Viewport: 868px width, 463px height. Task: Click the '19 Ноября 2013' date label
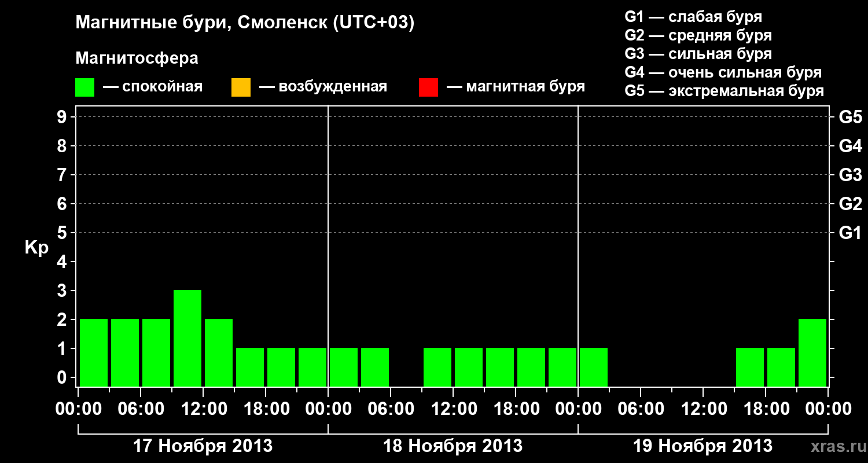[x=703, y=446]
